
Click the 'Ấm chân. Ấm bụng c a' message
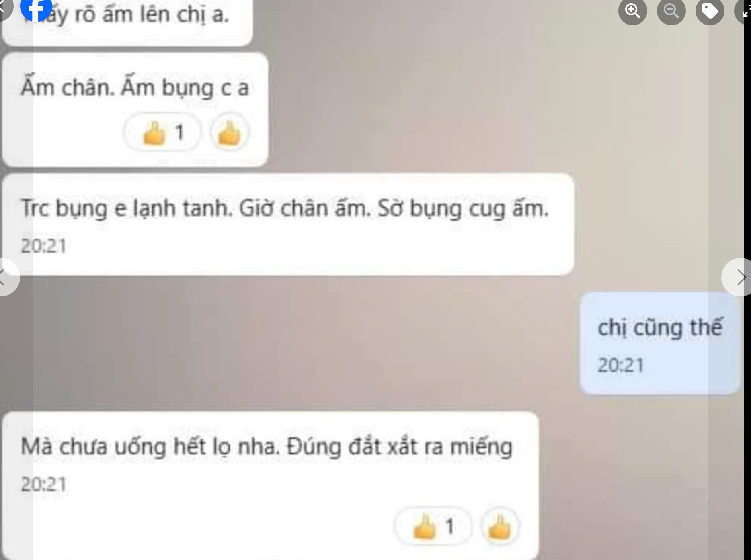135,109
